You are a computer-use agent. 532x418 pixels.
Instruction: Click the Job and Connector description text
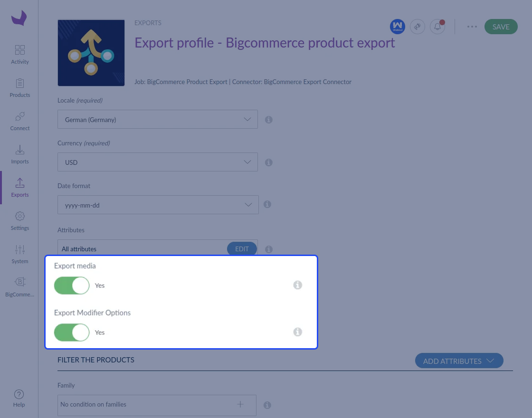pyautogui.click(x=243, y=82)
